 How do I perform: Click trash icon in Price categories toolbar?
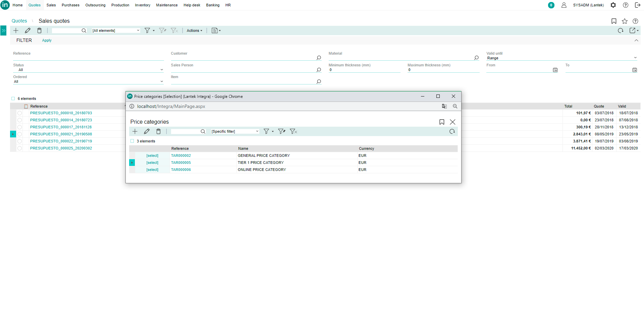pos(158,131)
